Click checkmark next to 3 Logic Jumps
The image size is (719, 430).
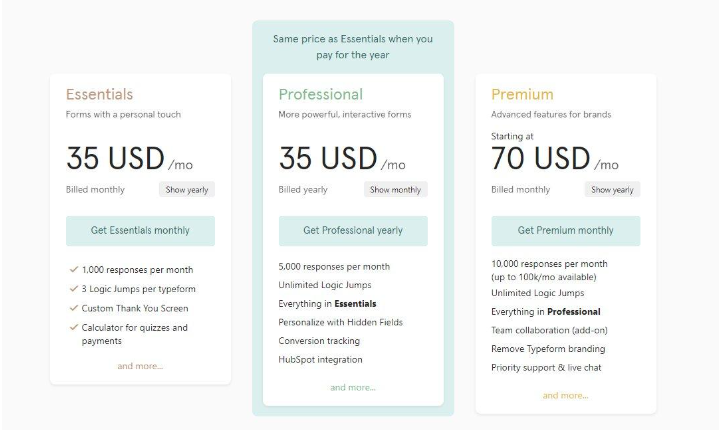(73, 289)
